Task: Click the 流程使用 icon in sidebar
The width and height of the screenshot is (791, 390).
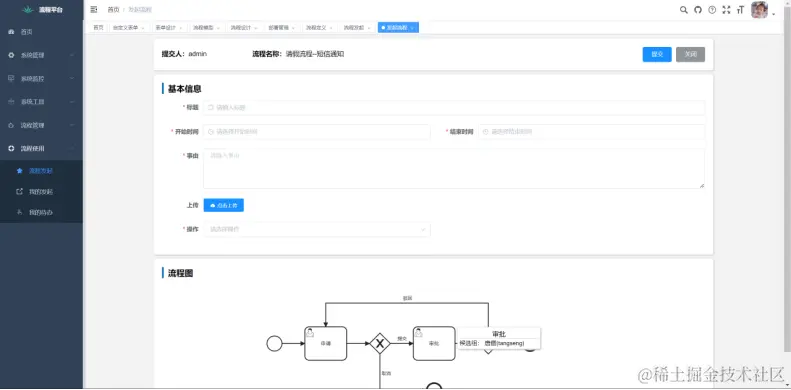Action: coord(11,148)
